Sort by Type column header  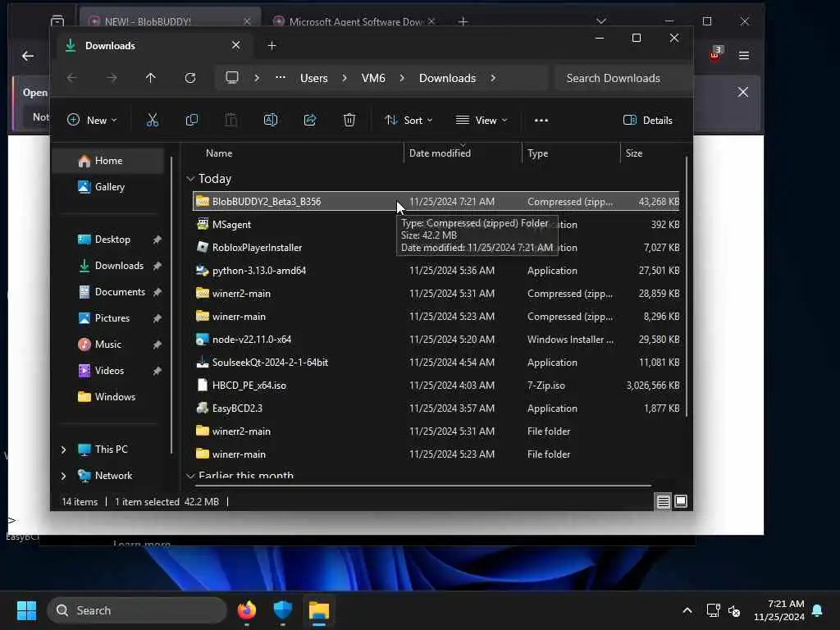[538, 153]
